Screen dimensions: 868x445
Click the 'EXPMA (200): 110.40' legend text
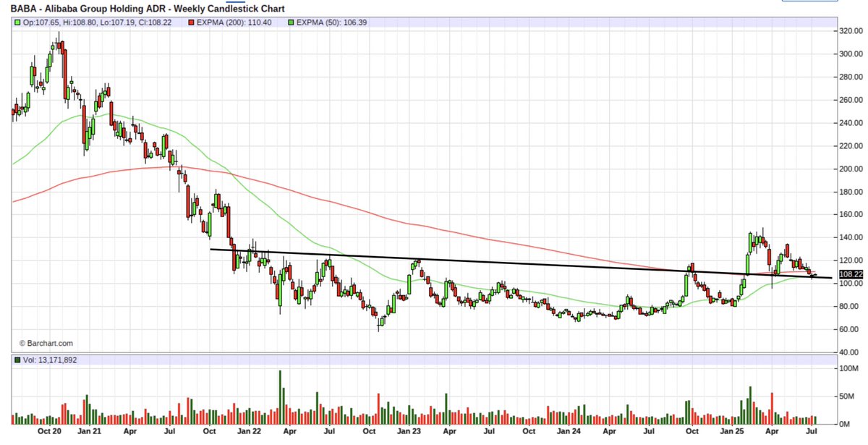236,22
